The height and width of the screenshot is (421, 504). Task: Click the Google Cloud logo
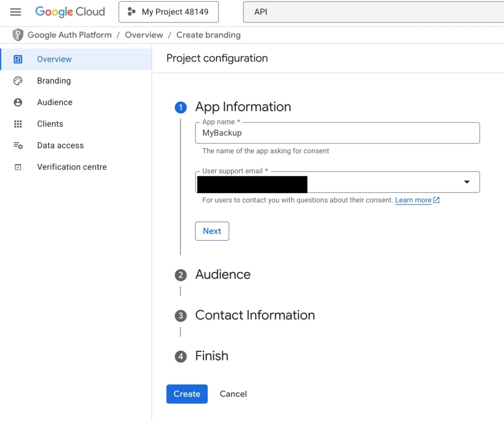tap(70, 12)
